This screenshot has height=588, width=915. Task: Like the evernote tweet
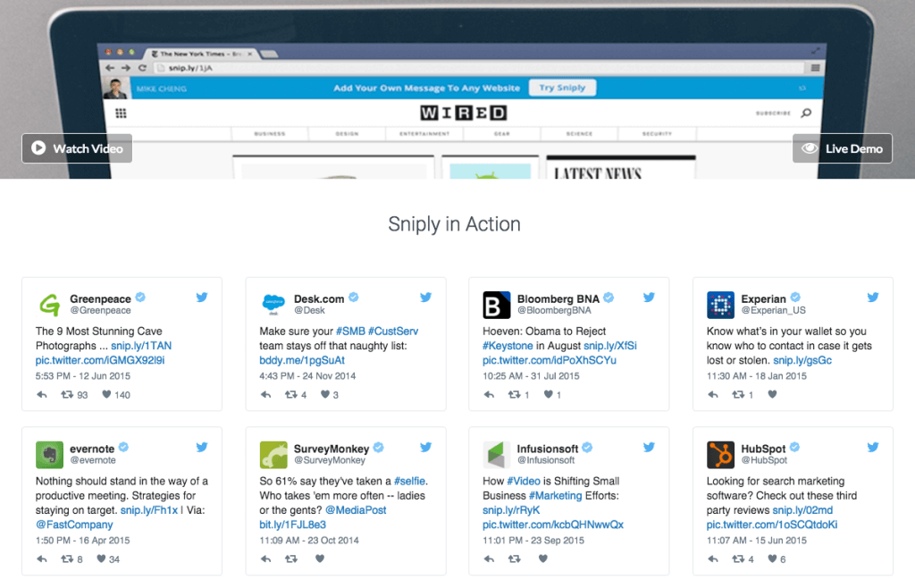(x=102, y=559)
